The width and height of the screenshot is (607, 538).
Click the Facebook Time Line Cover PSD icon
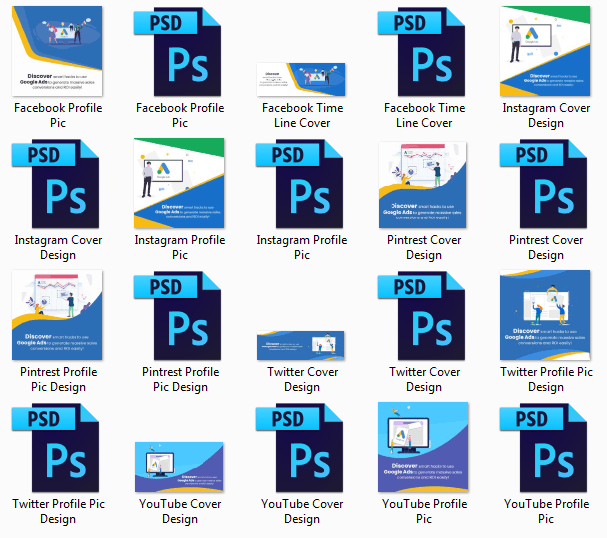click(423, 50)
